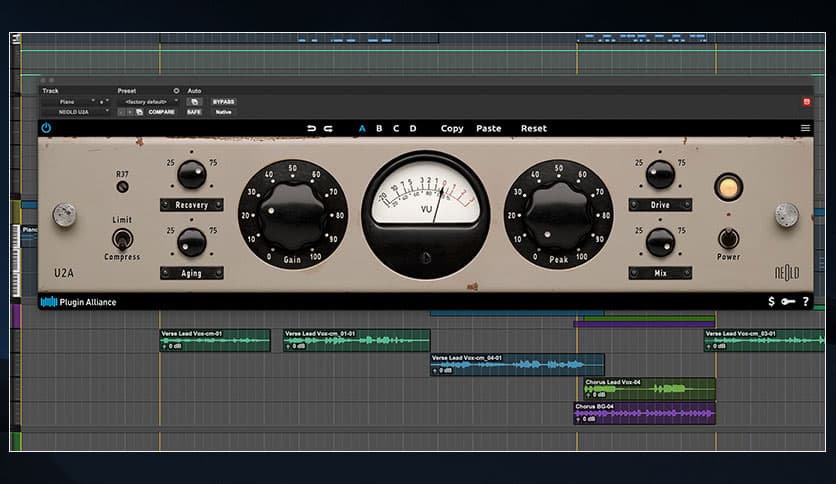
Task: Click the Plugin Alliance logo
Action: point(78,302)
